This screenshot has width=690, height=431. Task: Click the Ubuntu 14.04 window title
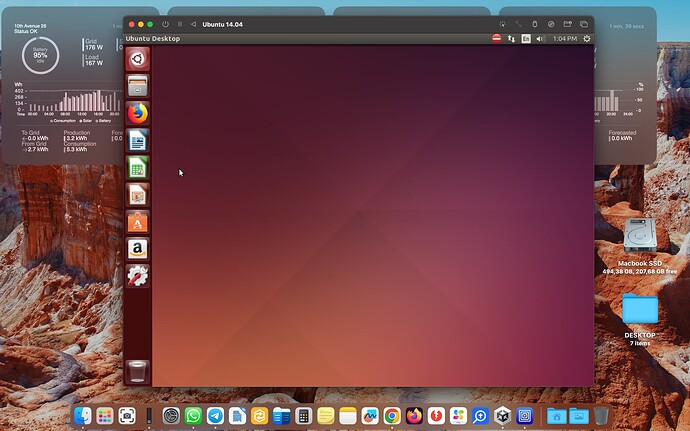pyautogui.click(x=223, y=24)
